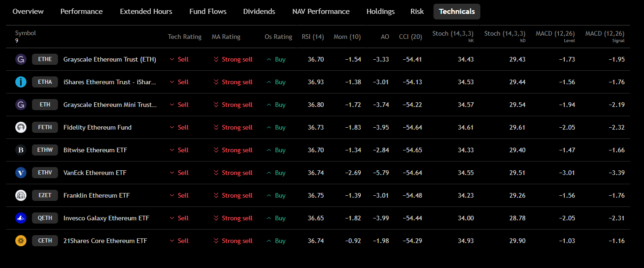Click AO value −5.79
The height and width of the screenshot is (268, 644).
(x=381, y=173)
